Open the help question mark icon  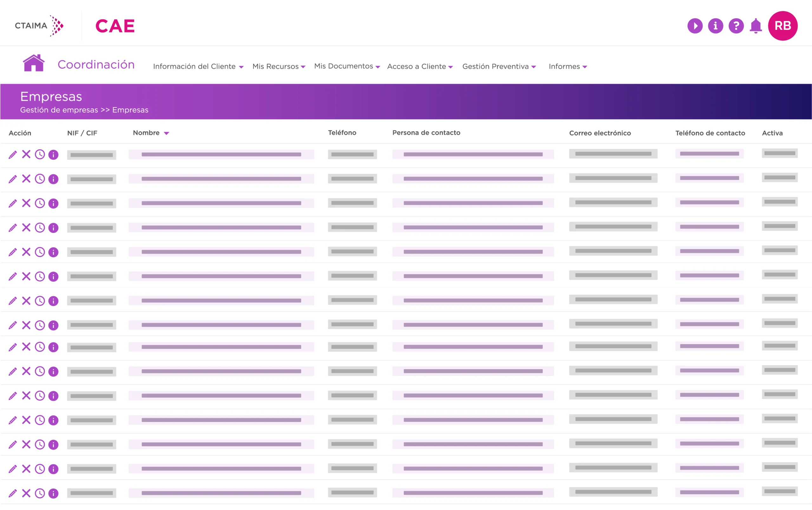pos(736,26)
